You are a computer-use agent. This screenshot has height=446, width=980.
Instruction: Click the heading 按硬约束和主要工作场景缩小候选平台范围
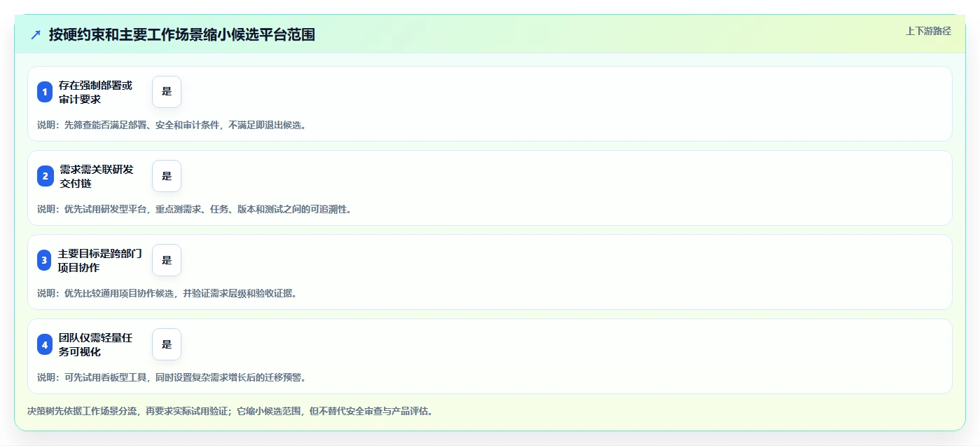pos(181,34)
